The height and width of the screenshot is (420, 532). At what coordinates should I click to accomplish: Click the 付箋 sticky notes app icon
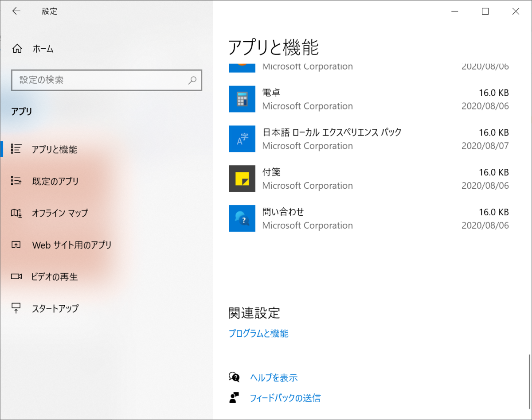tap(242, 179)
